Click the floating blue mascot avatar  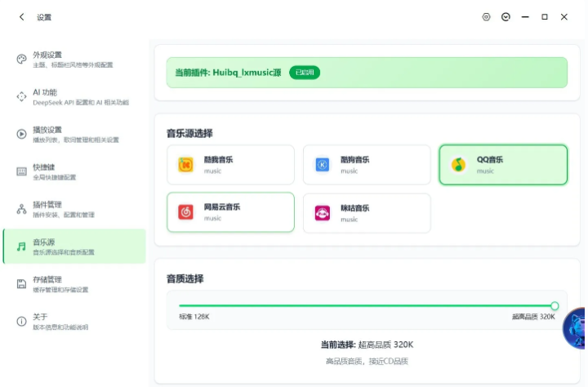coord(574,328)
